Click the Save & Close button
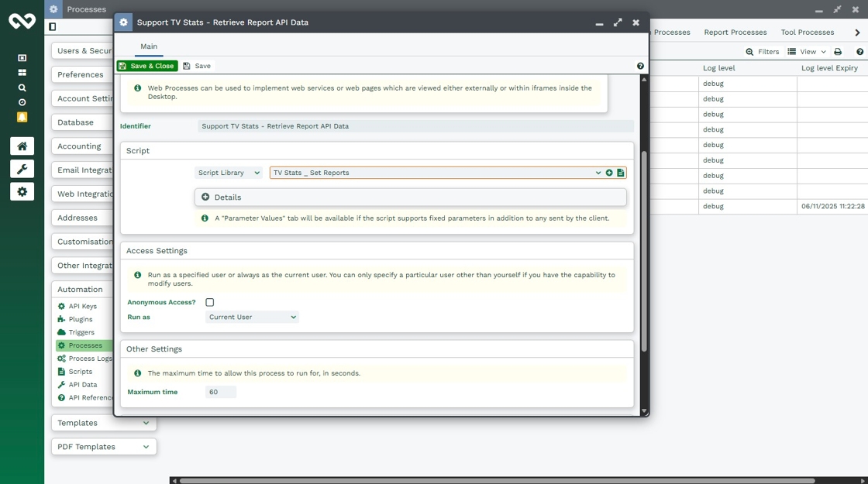The image size is (868, 484). 147,67
